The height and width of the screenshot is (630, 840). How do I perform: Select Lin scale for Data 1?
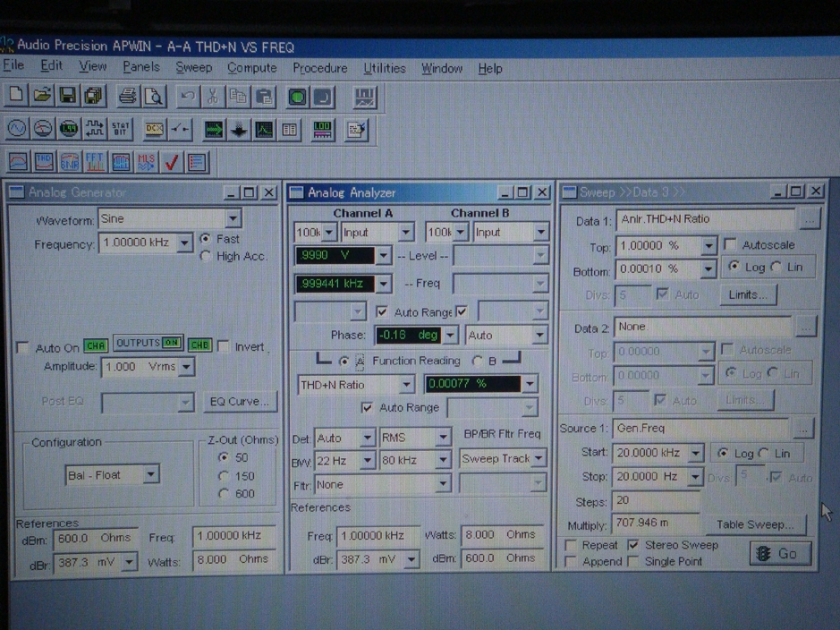776,267
